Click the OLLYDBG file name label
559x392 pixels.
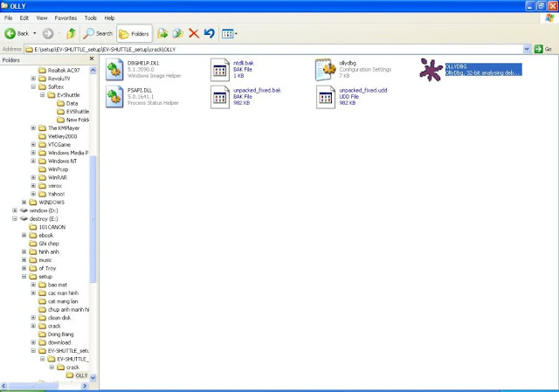click(x=456, y=66)
